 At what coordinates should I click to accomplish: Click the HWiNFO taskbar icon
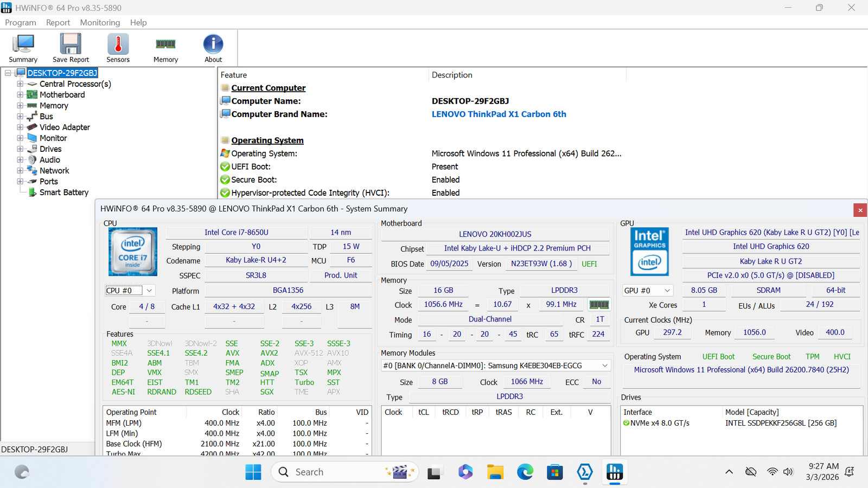point(614,472)
